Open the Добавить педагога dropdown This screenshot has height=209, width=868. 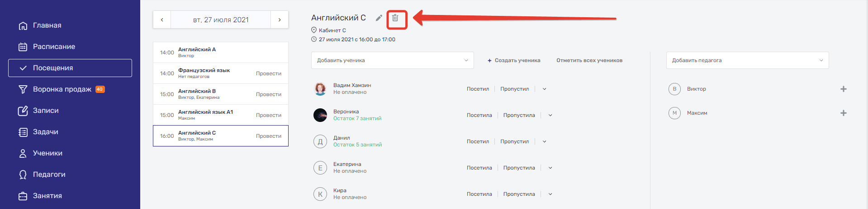pos(747,60)
